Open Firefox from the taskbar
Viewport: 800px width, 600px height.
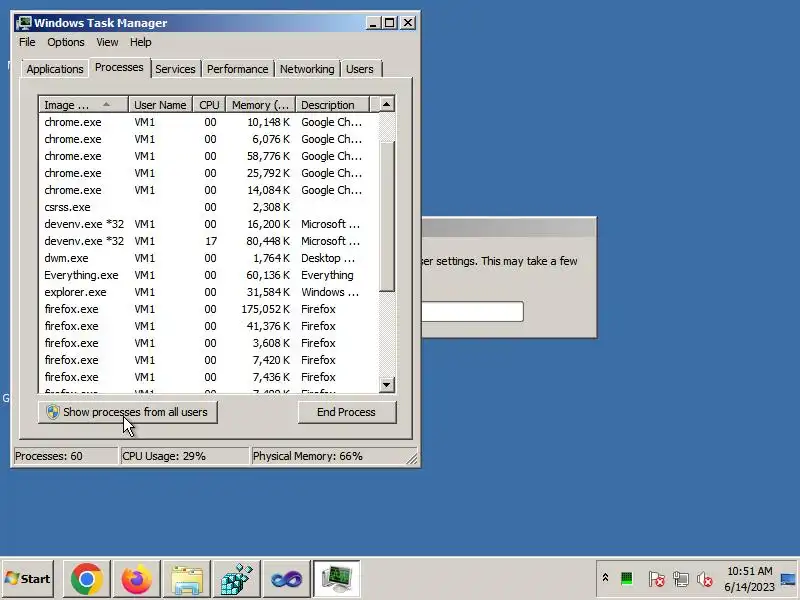point(136,579)
